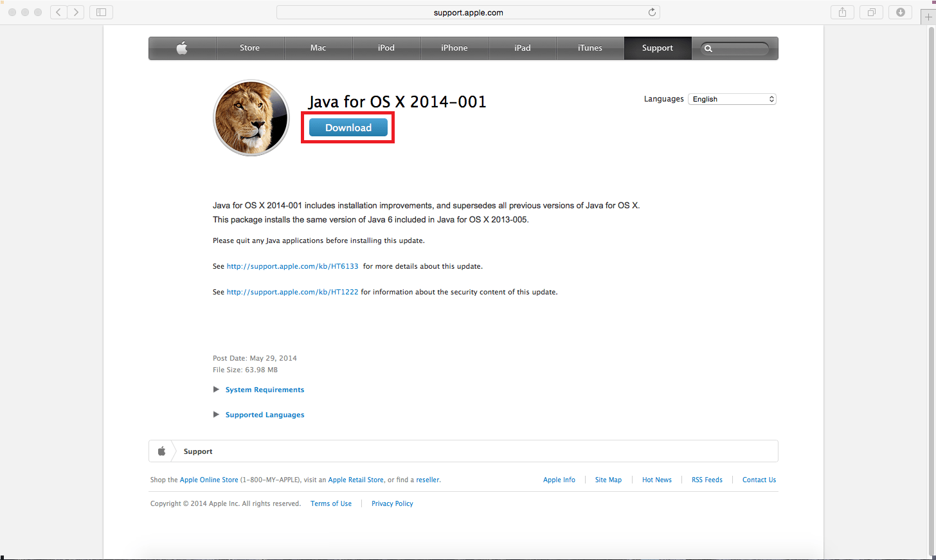
Task: Add a new tab with the plus button
Action: click(x=928, y=17)
